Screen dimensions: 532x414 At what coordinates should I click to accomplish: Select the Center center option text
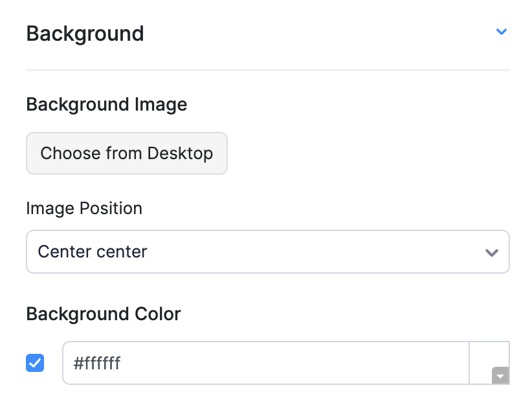pyautogui.click(x=93, y=251)
